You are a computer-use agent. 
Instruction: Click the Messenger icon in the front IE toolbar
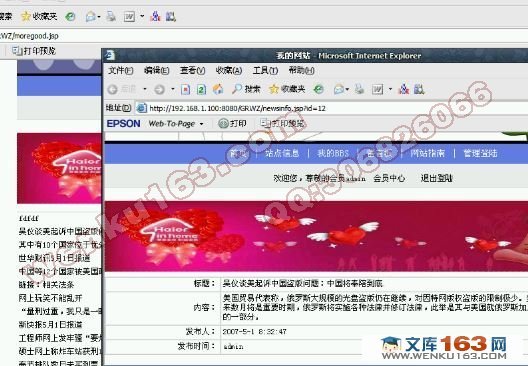click(404, 89)
